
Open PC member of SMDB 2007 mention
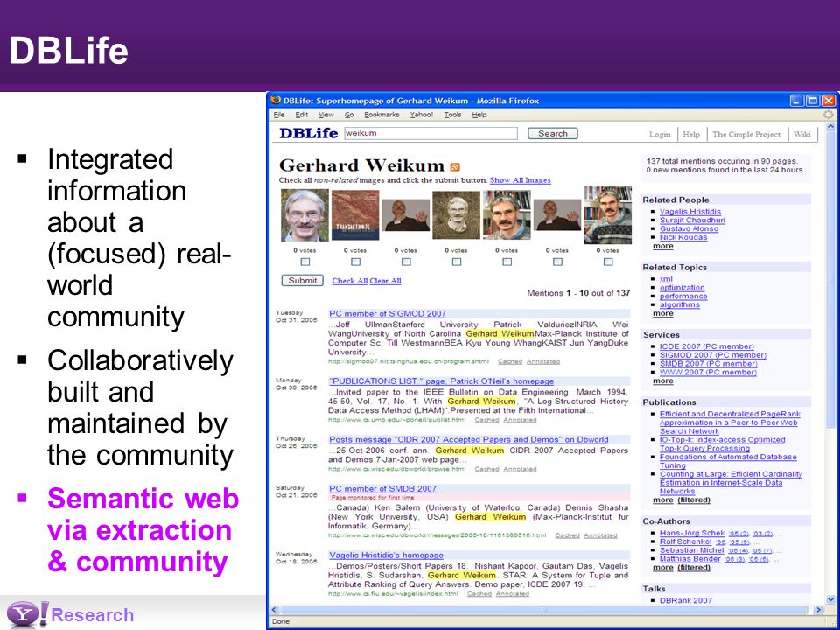tap(382, 489)
